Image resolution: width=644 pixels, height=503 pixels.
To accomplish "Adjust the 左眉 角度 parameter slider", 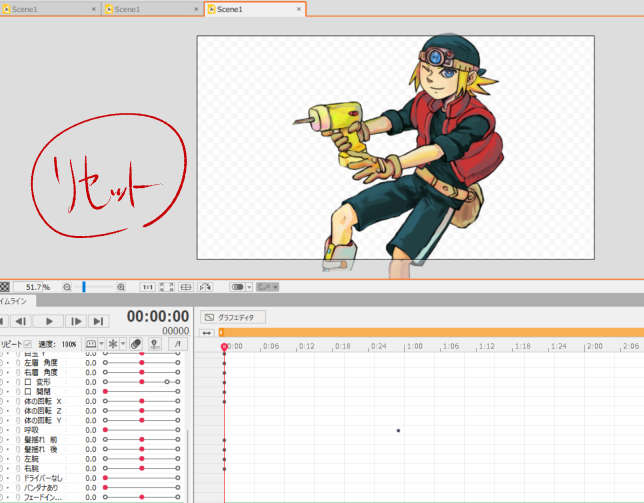I will pos(141,363).
